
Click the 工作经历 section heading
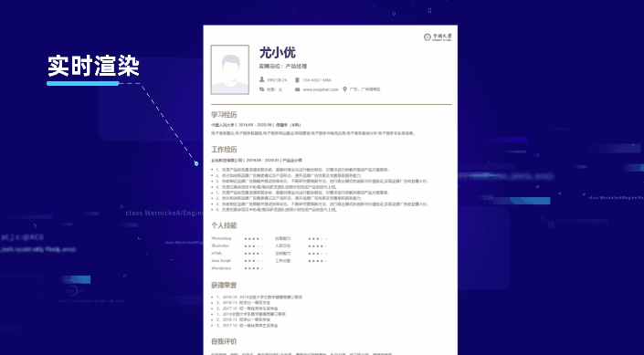[224, 150]
